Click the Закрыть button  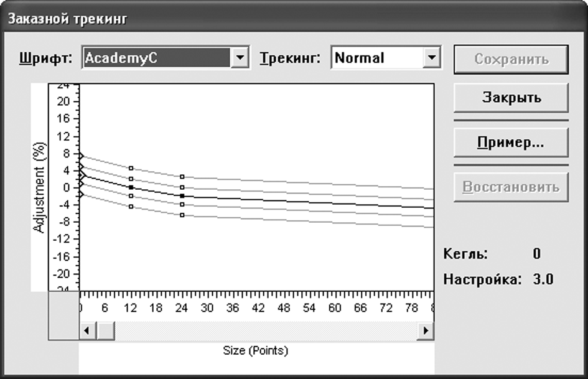coord(511,98)
